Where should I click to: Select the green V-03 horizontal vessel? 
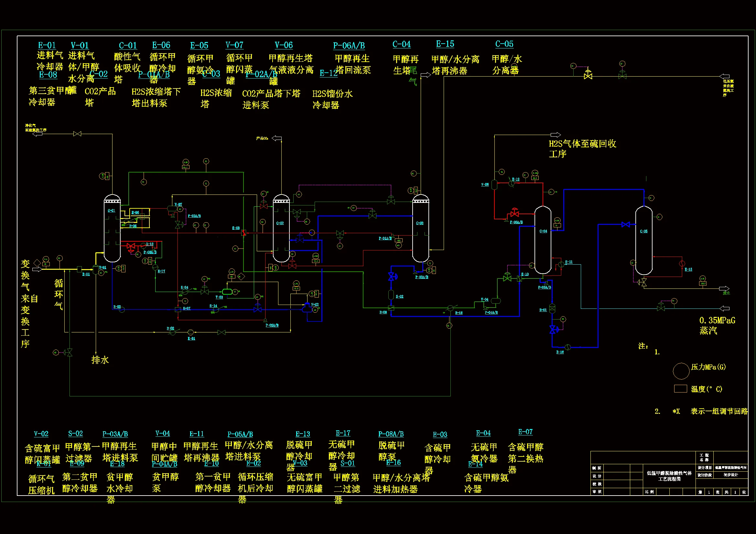(x=227, y=291)
